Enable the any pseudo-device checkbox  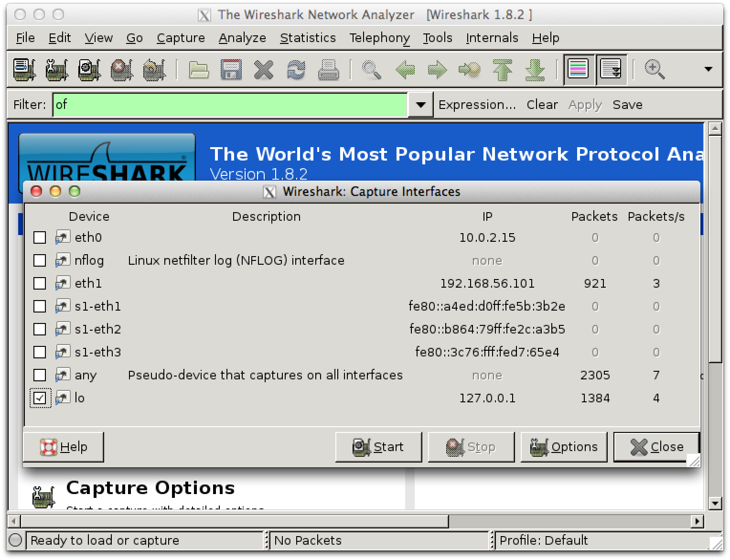40,375
